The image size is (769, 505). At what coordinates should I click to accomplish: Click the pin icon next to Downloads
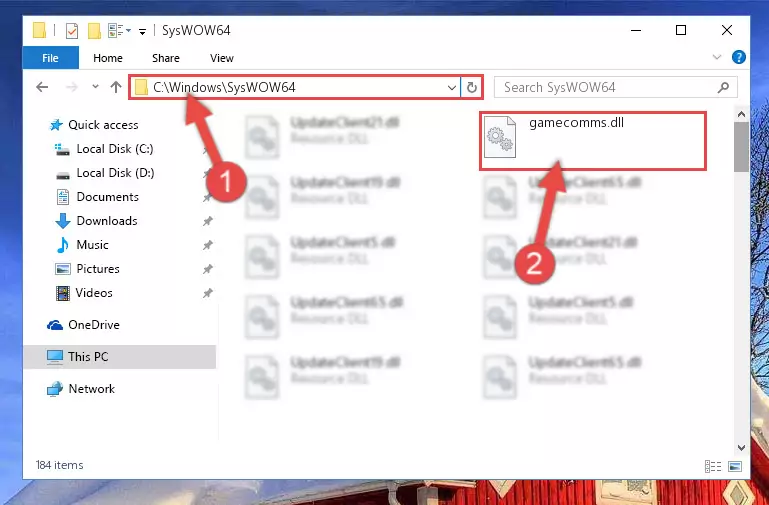click(x=208, y=221)
